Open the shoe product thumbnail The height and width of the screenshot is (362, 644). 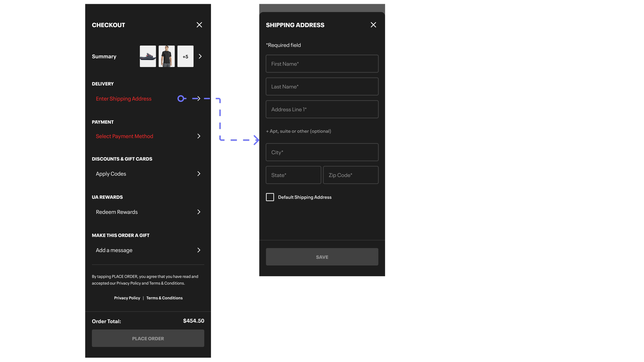pos(148,56)
